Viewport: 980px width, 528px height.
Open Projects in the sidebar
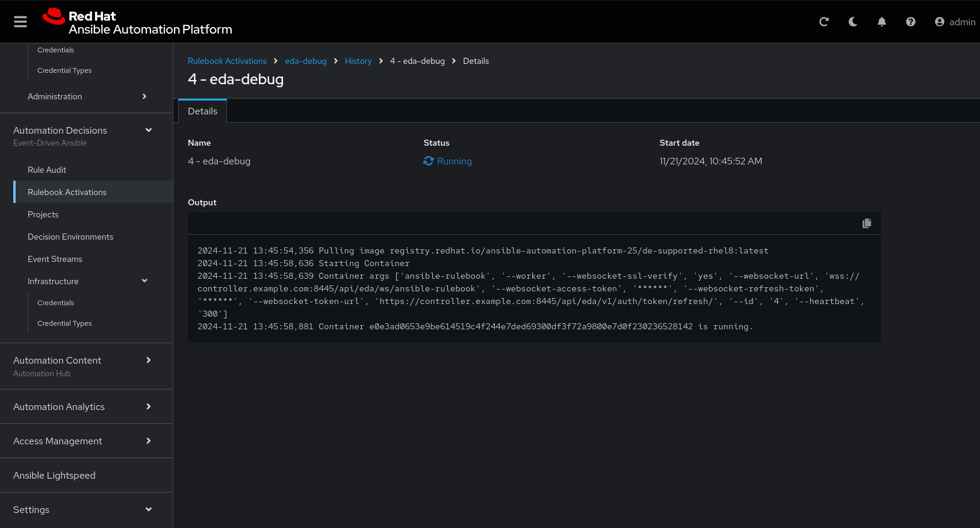[43, 214]
